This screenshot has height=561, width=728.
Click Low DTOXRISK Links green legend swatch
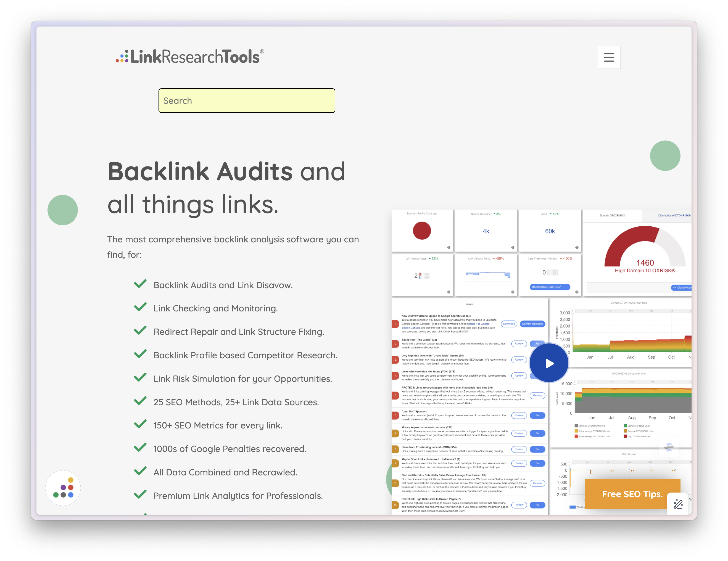tap(626, 426)
